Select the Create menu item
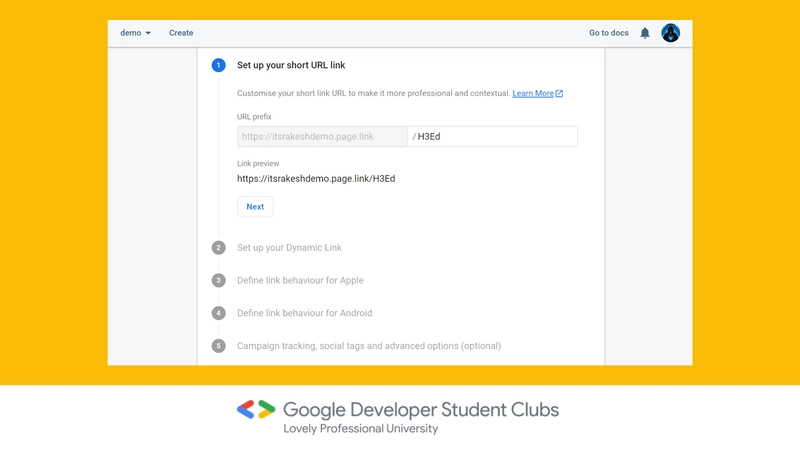800x450 pixels. 181,33
